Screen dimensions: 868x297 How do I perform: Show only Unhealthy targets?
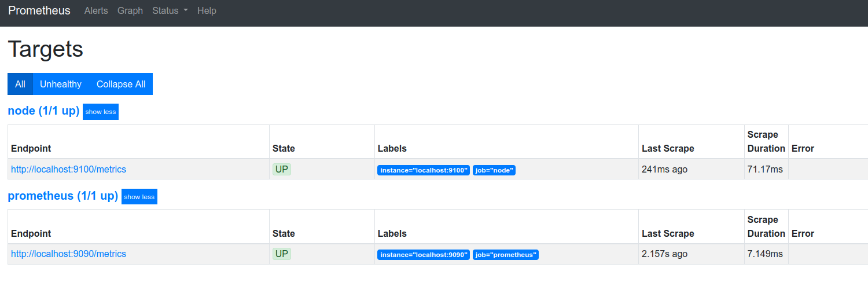point(61,84)
